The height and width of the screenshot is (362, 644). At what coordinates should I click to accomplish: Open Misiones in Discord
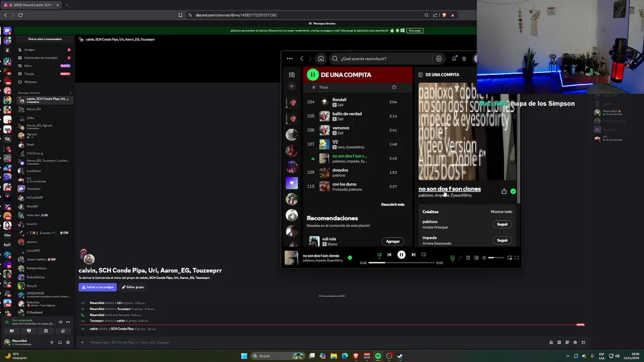click(x=44, y=82)
